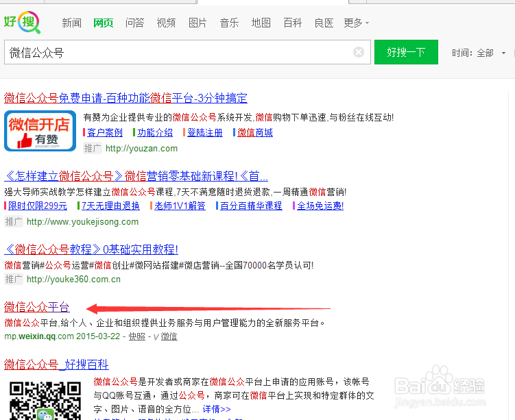Open the 快照 cached page link
Image resolution: width=515 pixels, height=420 pixels.
pyautogui.click(x=137, y=336)
